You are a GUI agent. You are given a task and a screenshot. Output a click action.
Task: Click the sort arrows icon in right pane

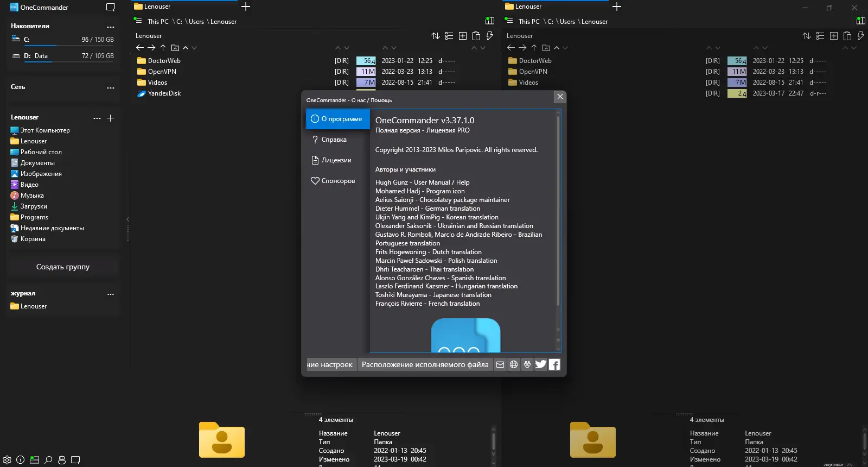pos(807,36)
